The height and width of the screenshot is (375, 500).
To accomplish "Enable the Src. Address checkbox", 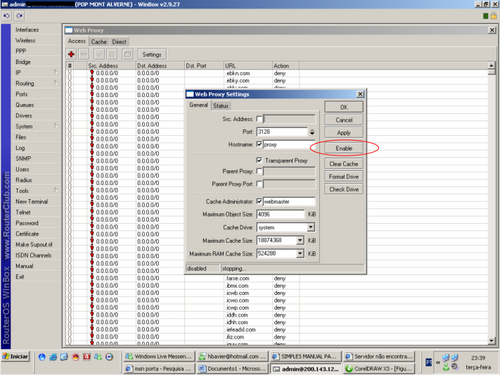I will tap(259, 119).
